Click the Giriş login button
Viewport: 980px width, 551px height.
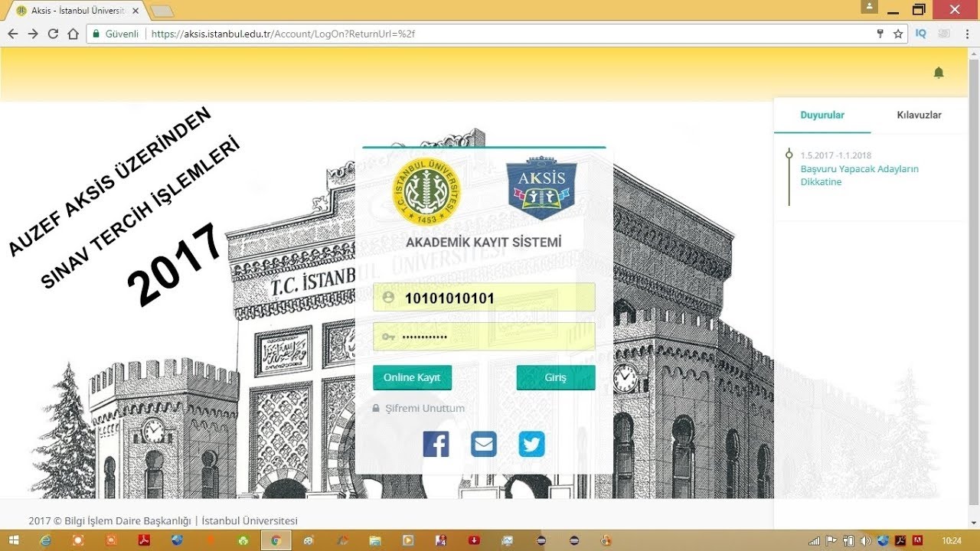click(x=556, y=377)
